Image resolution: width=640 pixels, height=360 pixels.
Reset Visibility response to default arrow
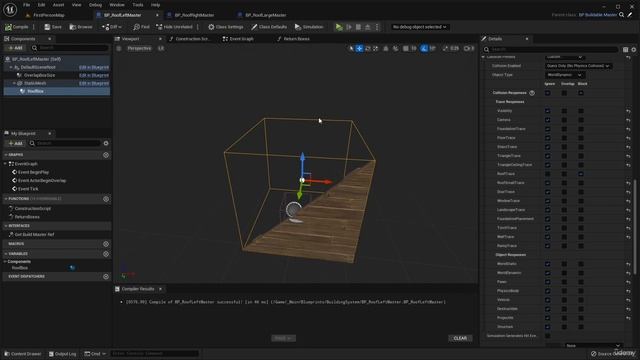pyautogui.click(x=628, y=111)
